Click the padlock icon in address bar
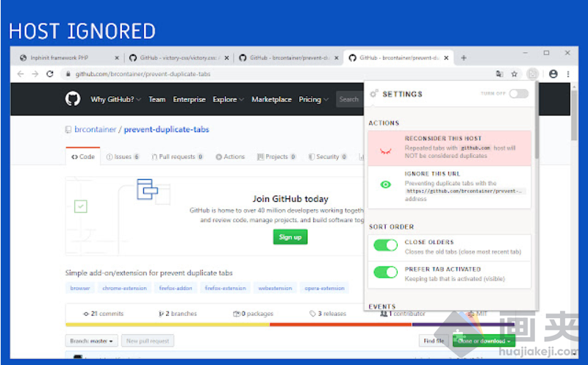The height and width of the screenshot is (365, 588). [x=68, y=74]
